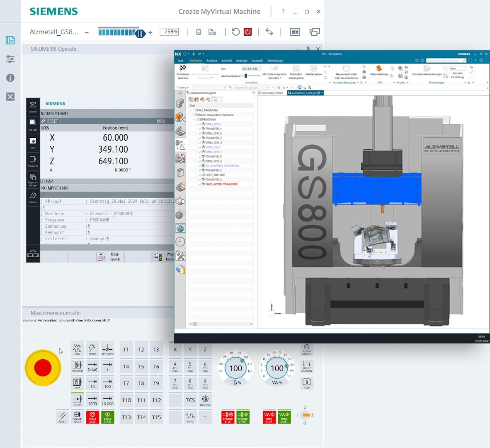The image size is (490, 448).
Task: Switch to Auswahl tab in NX
Action: pyautogui.click(x=257, y=61)
